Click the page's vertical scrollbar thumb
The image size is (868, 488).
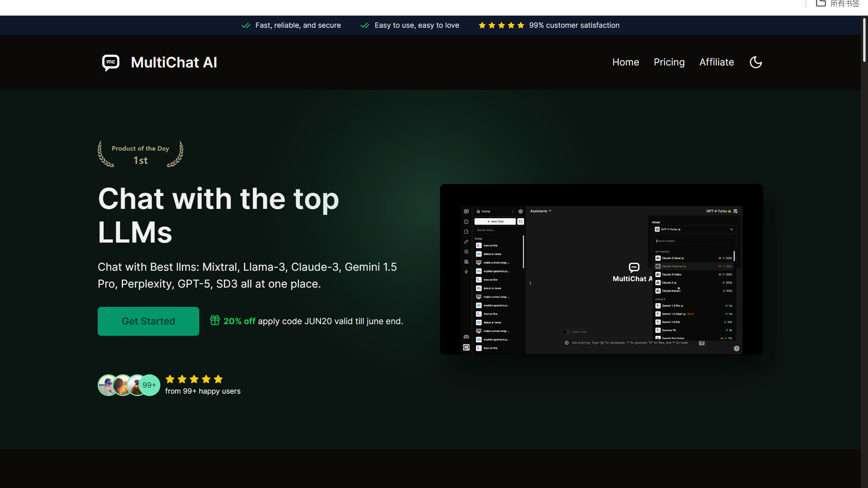click(864, 40)
